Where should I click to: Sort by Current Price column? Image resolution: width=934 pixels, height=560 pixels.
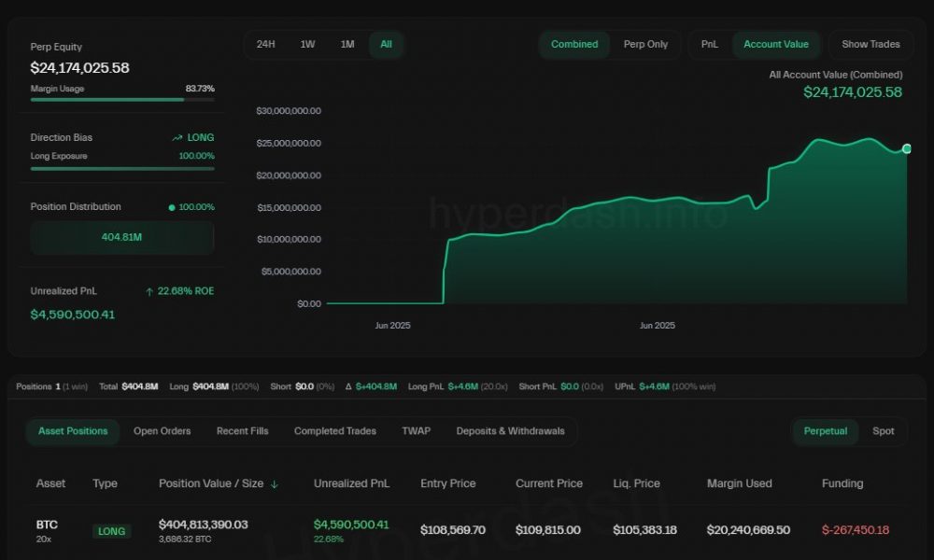pyautogui.click(x=549, y=483)
